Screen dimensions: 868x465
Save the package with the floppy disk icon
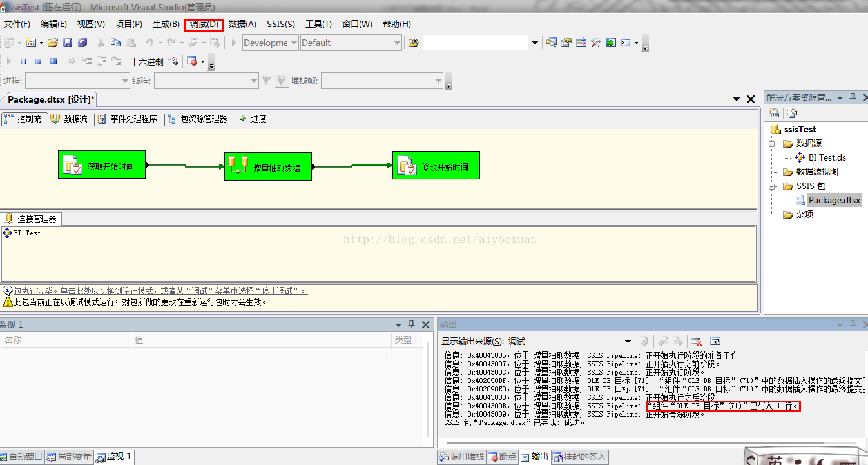pyautogui.click(x=68, y=43)
